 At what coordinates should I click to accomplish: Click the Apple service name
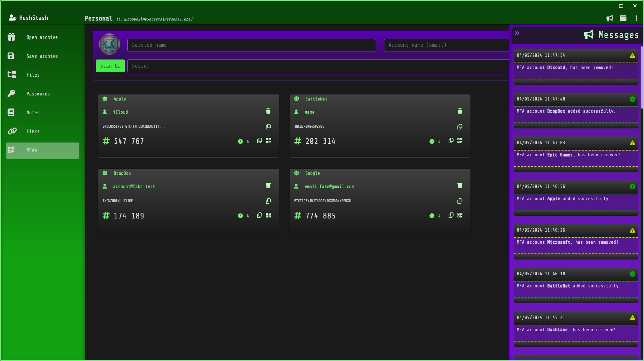pyautogui.click(x=120, y=99)
